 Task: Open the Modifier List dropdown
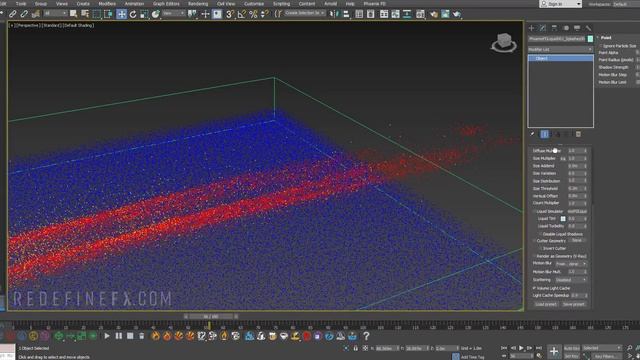(x=560, y=49)
